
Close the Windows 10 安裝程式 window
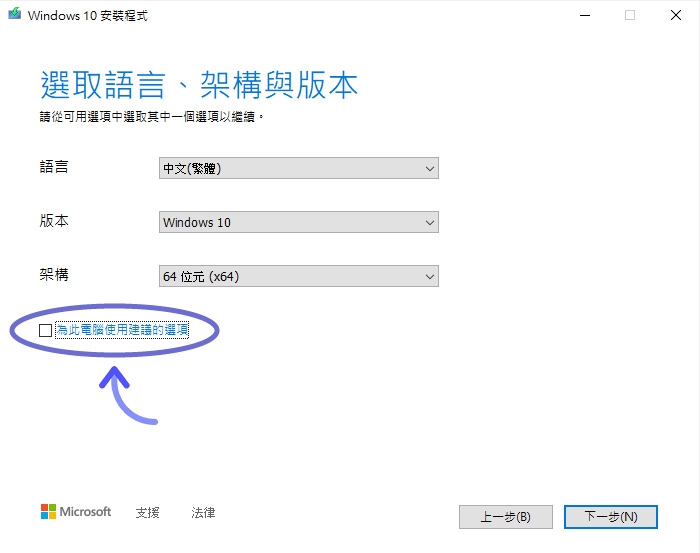click(x=676, y=15)
